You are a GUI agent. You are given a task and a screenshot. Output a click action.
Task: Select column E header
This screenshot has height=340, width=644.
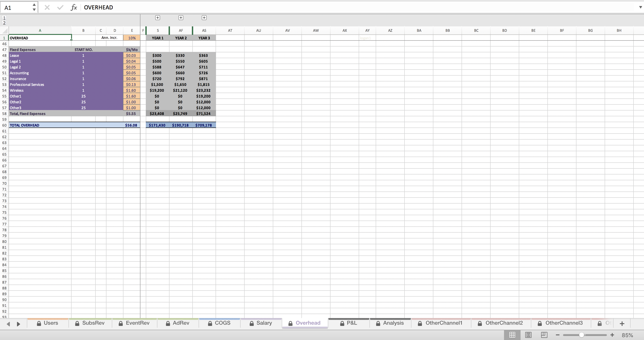pyautogui.click(x=132, y=30)
